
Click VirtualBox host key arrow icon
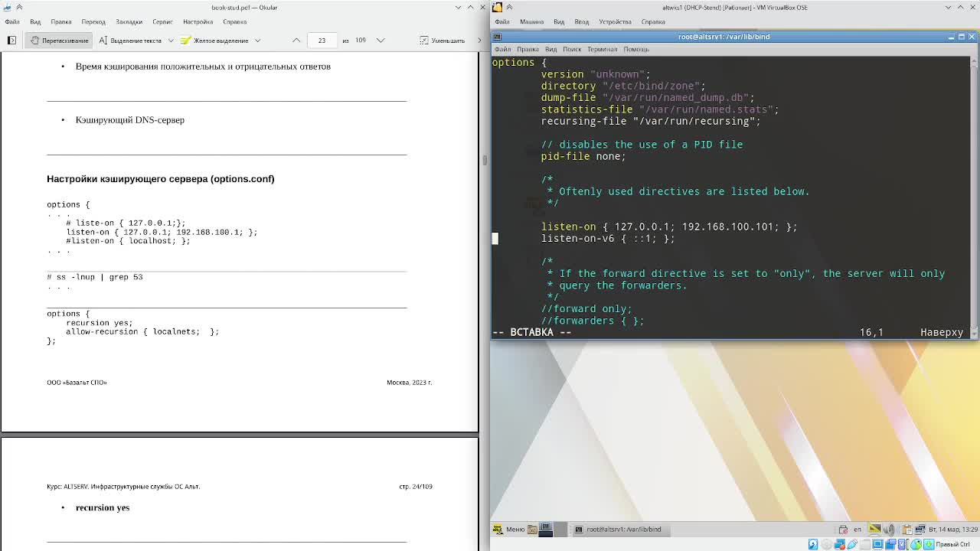929,544
